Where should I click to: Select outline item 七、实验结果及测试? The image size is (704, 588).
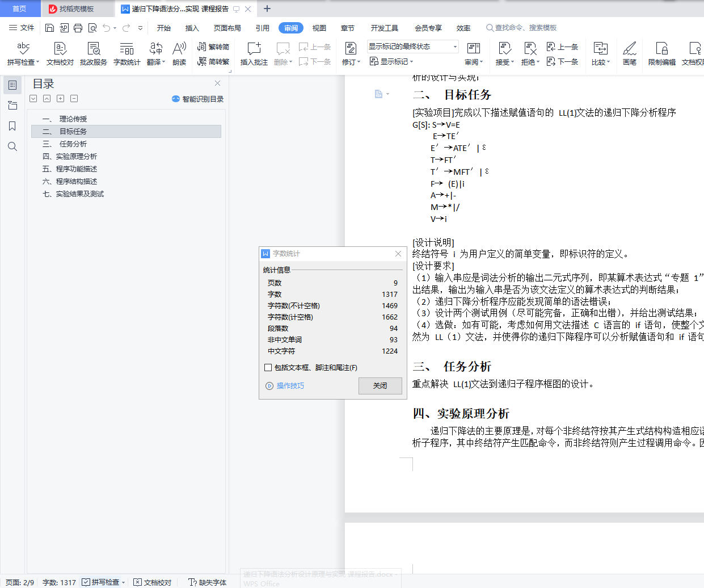click(x=126, y=194)
